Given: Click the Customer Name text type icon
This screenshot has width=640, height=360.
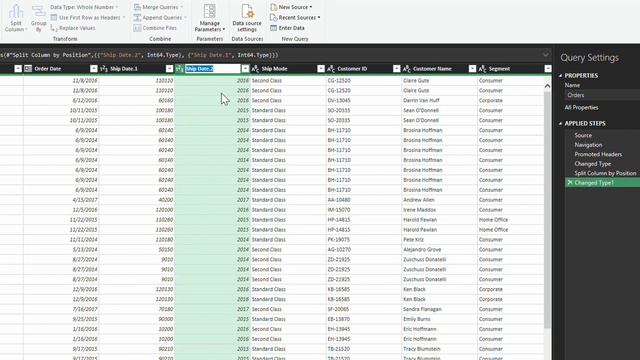Looking at the screenshot, I should coord(407,69).
